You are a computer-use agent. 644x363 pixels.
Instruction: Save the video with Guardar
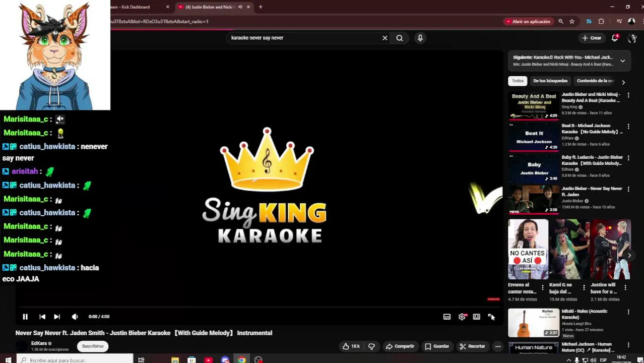tap(437, 346)
